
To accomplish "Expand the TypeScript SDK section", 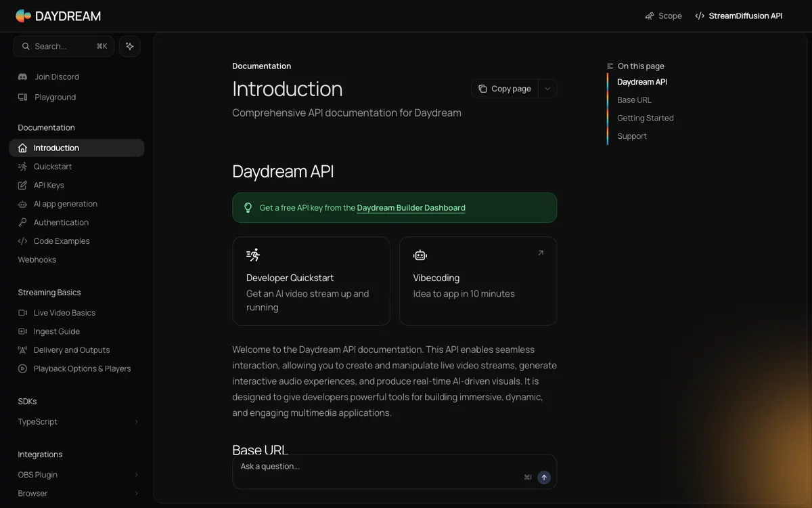I will coord(76,421).
